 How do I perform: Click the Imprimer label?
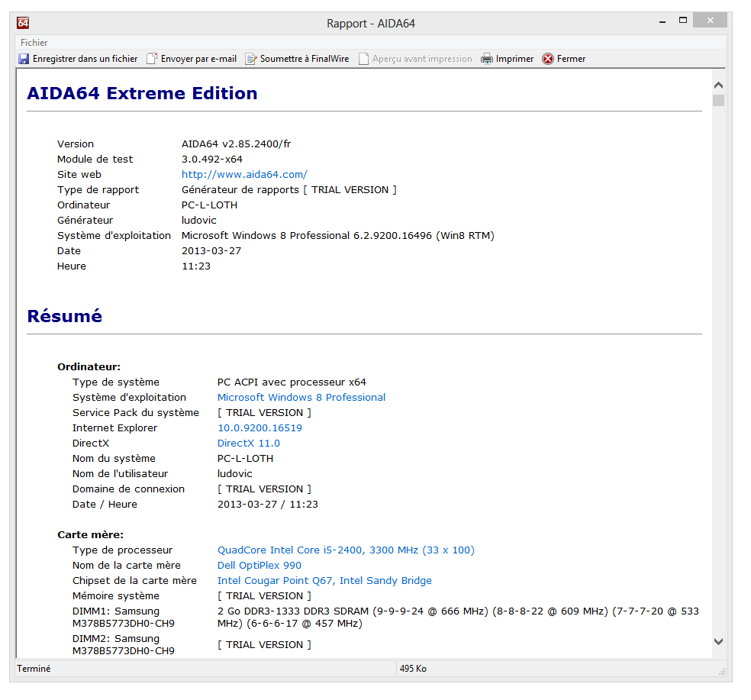(x=515, y=59)
